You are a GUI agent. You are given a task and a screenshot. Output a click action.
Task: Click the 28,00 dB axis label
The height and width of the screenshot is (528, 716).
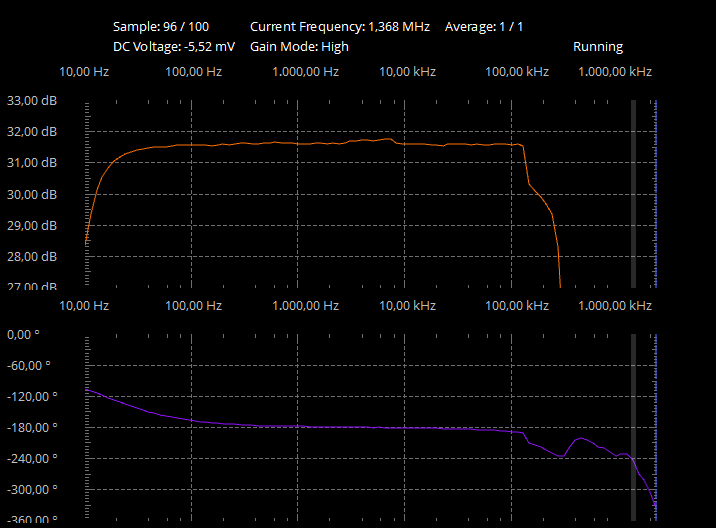point(32,257)
